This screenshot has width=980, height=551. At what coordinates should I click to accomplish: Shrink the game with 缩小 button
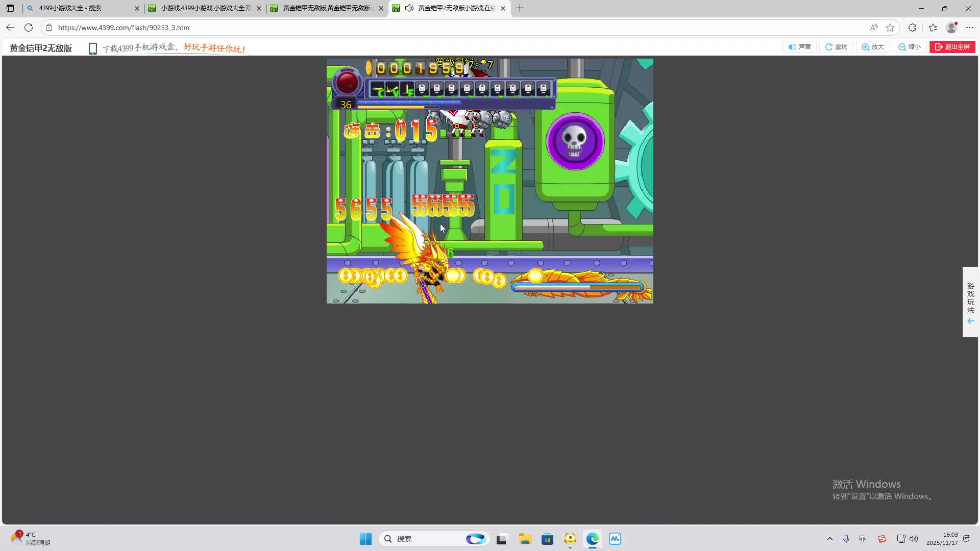[910, 47]
